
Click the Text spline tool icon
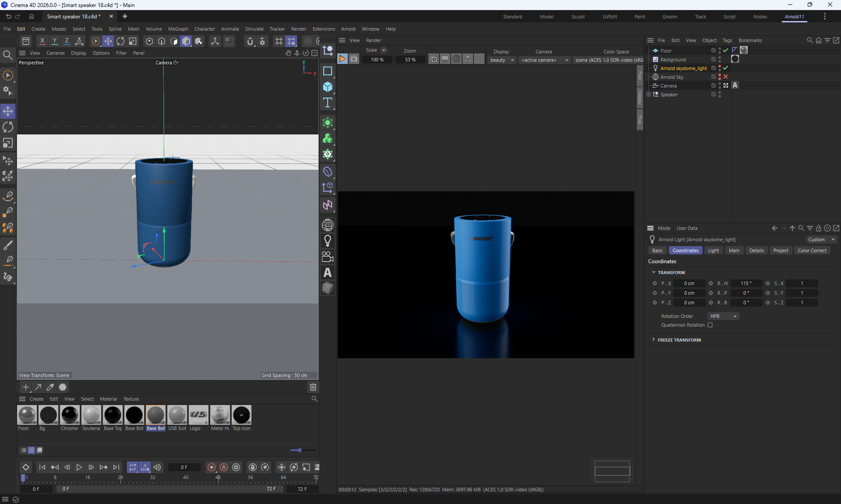(328, 103)
